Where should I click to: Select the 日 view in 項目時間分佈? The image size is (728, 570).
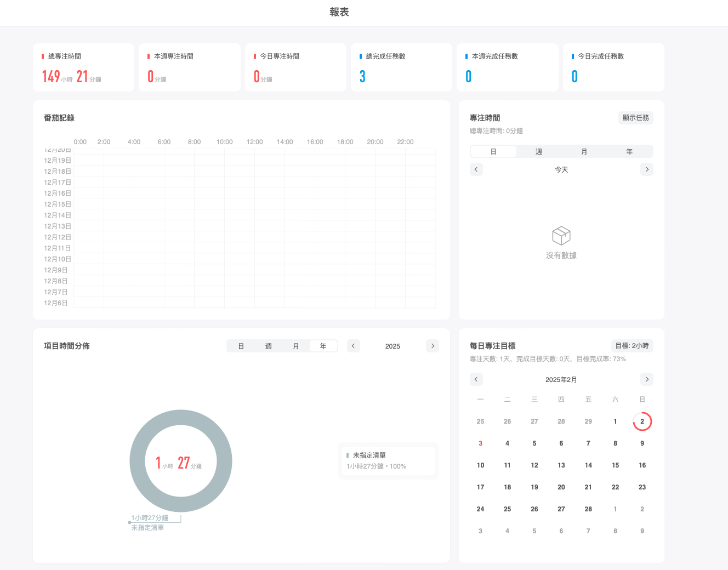coord(241,345)
